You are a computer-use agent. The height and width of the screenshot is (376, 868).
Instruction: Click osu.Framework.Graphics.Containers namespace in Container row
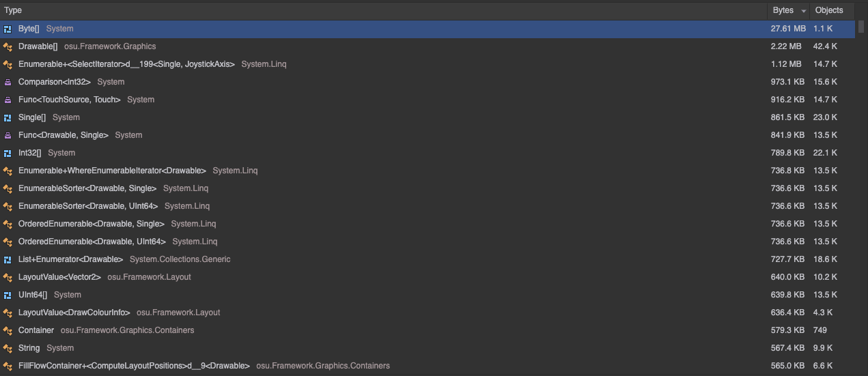[x=128, y=330]
